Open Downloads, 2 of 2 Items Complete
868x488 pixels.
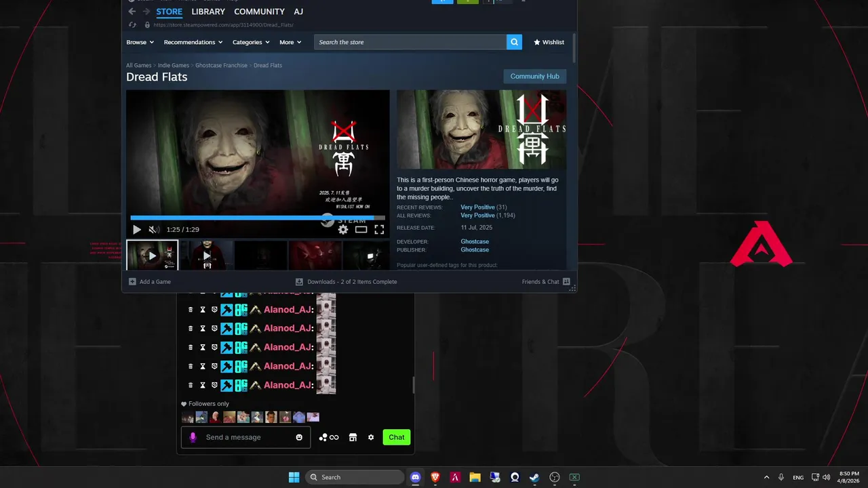click(346, 282)
